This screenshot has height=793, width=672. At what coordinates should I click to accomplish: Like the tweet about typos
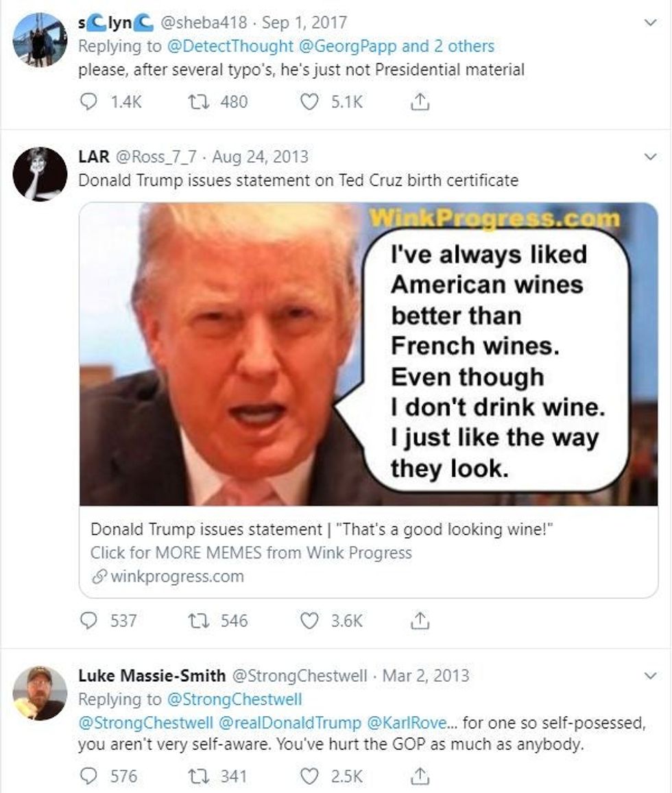311,102
